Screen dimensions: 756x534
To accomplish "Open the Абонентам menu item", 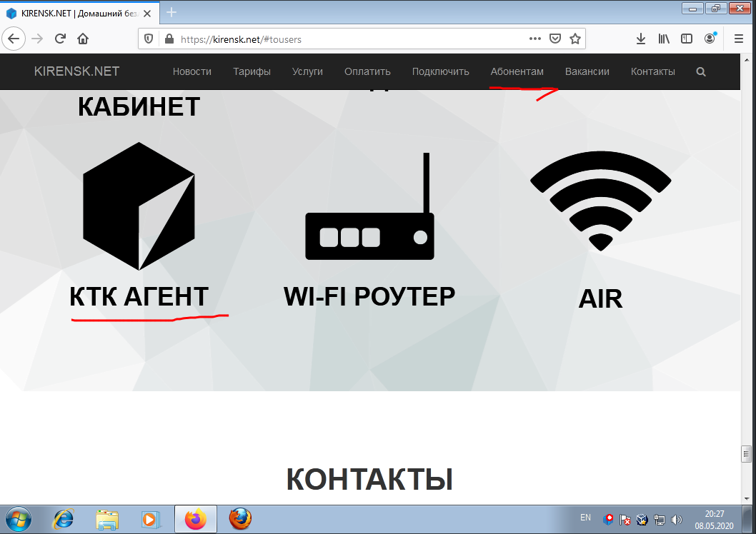I will 517,71.
